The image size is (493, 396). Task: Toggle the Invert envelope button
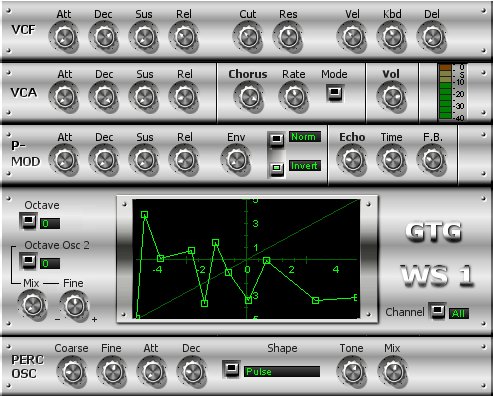[276, 168]
